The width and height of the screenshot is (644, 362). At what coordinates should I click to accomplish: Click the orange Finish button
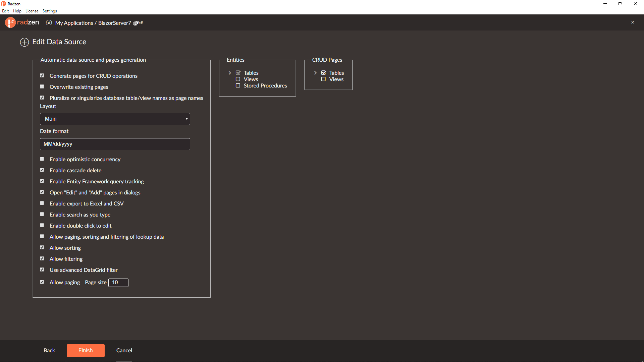click(86, 350)
